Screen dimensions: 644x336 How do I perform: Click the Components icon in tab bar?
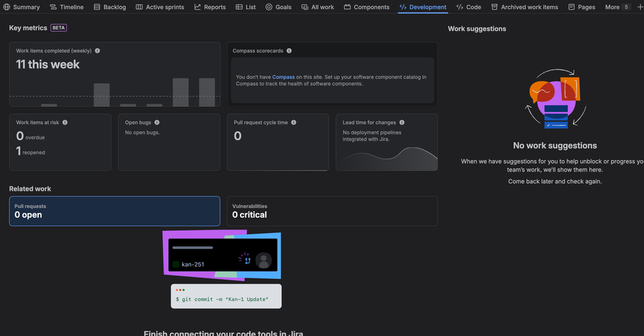pyautogui.click(x=347, y=7)
